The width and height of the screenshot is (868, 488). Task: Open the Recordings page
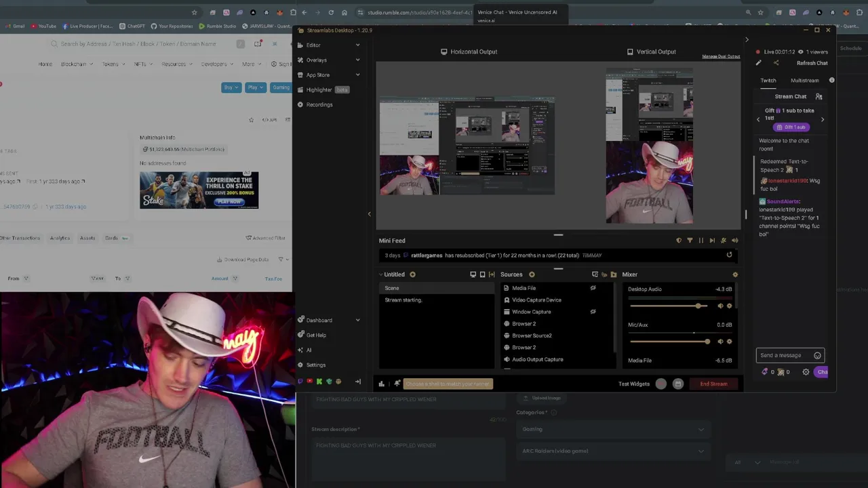pos(319,105)
